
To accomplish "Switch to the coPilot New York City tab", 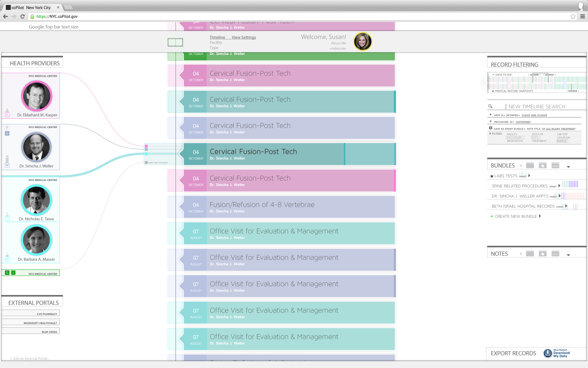I will (32, 7).
